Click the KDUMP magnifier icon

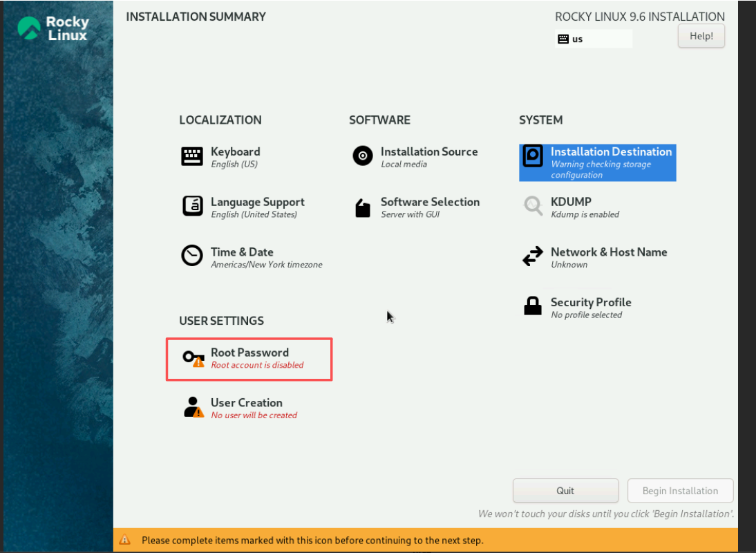click(x=533, y=206)
